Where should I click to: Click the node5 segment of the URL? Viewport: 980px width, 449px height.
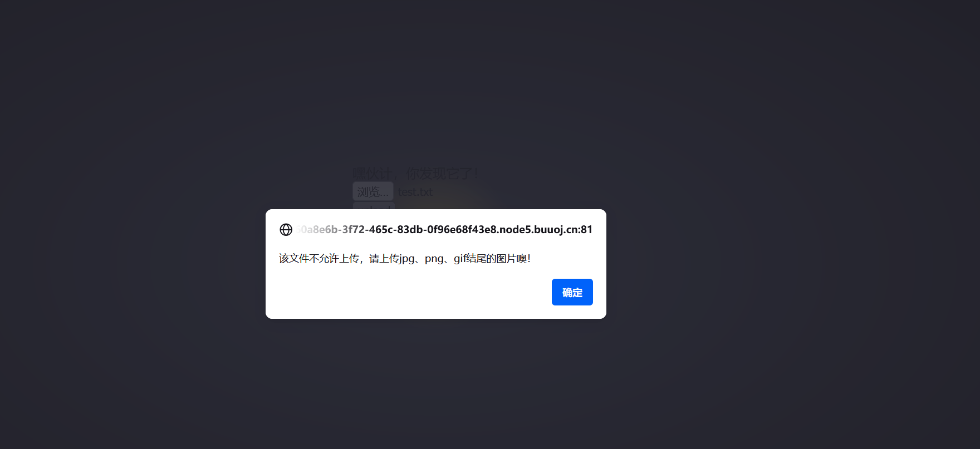point(514,230)
